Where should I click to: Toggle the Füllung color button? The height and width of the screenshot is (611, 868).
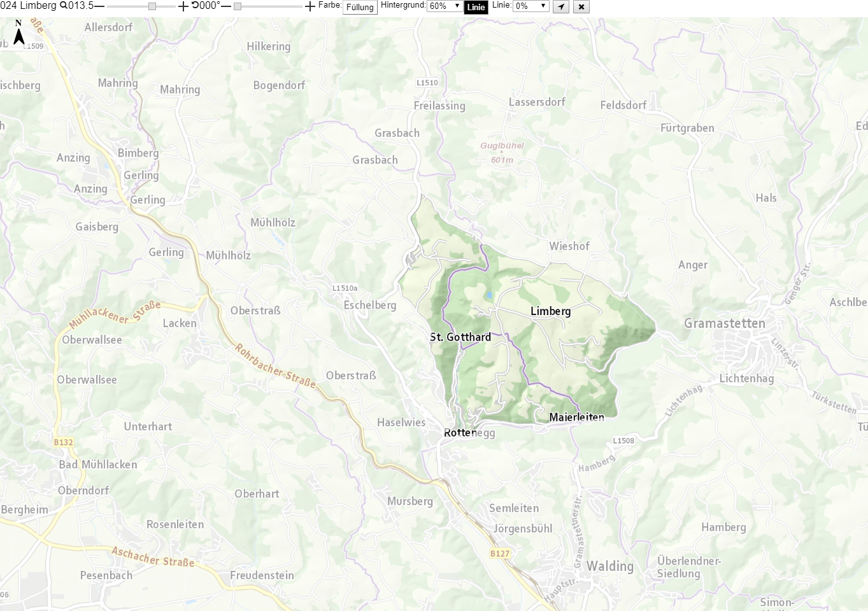click(360, 7)
